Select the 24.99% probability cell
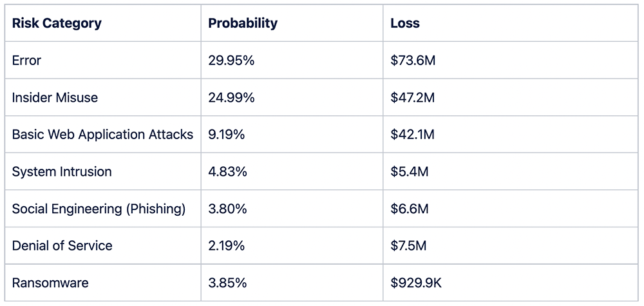644x306 pixels. coord(231,97)
